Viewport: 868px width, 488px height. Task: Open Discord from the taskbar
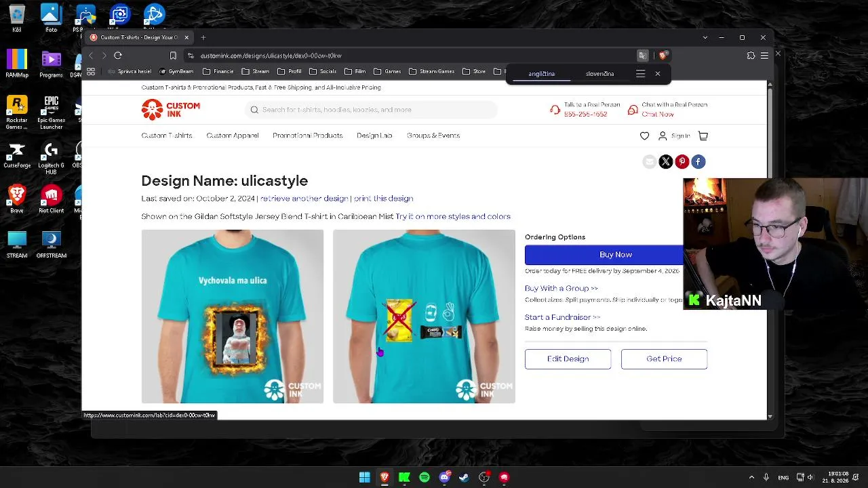point(444,477)
